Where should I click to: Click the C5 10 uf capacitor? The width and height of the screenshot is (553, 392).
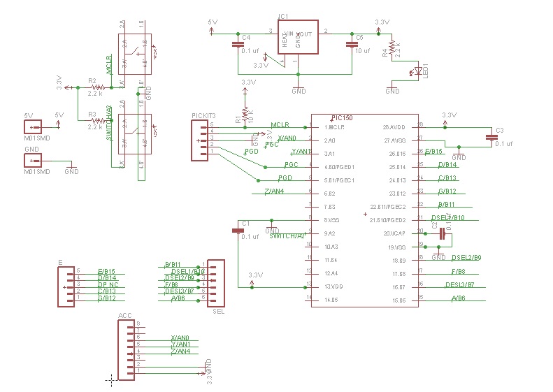[351, 44]
